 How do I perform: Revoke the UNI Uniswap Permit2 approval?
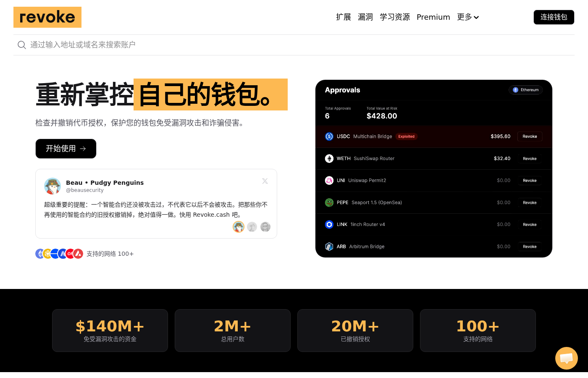530,181
